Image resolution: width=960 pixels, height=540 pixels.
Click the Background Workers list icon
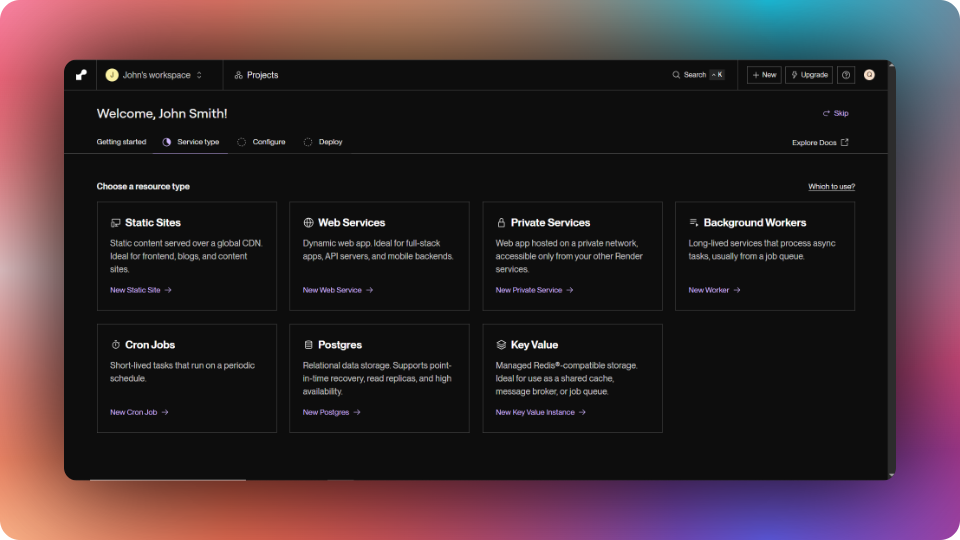tap(694, 223)
